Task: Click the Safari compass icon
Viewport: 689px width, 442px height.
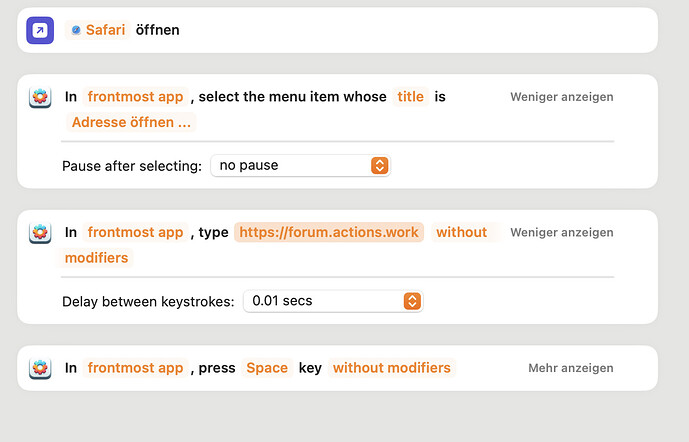Action: point(76,30)
